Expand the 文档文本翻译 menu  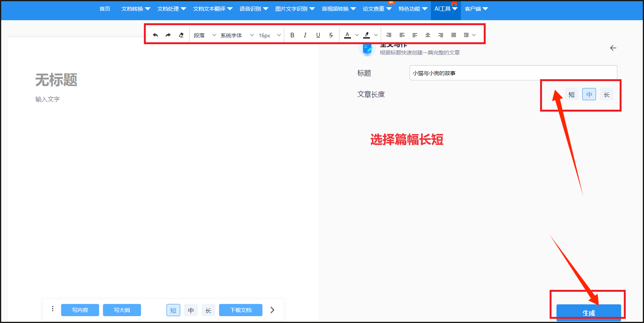[x=213, y=9]
